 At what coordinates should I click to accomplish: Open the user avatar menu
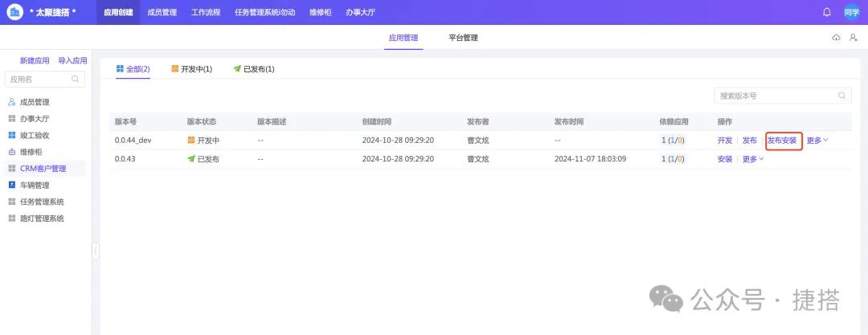click(x=851, y=12)
